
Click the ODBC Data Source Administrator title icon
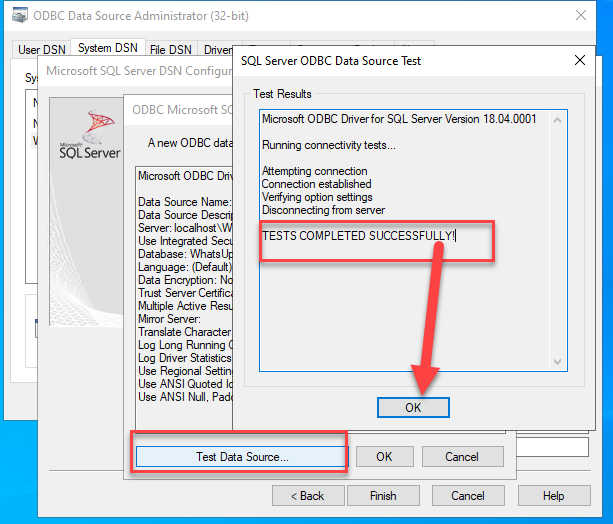(x=20, y=15)
